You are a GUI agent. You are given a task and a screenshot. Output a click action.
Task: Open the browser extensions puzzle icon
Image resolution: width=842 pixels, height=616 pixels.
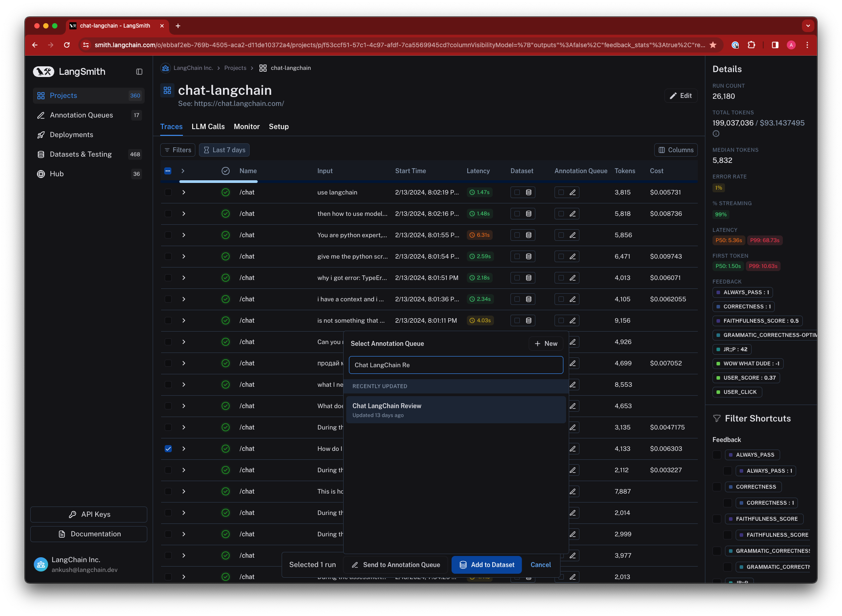point(751,45)
